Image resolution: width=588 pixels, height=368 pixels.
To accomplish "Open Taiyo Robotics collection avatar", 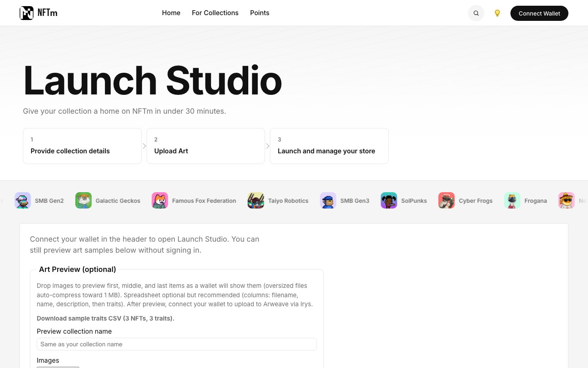I will (256, 200).
